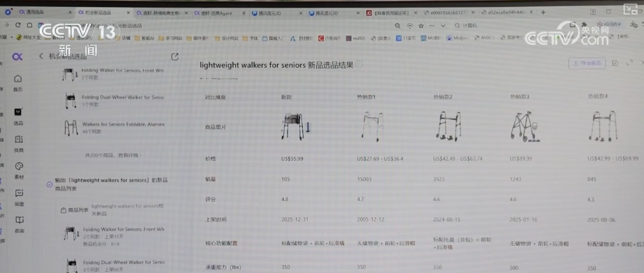
Task: Open the 字体 bookmark folder
Action: (250, 38)
